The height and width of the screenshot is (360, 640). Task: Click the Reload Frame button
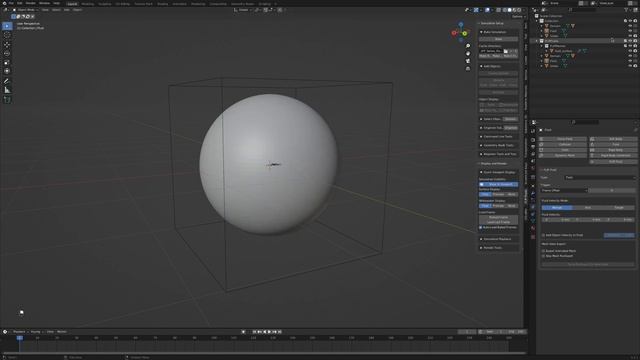click(x=498, y=218)
